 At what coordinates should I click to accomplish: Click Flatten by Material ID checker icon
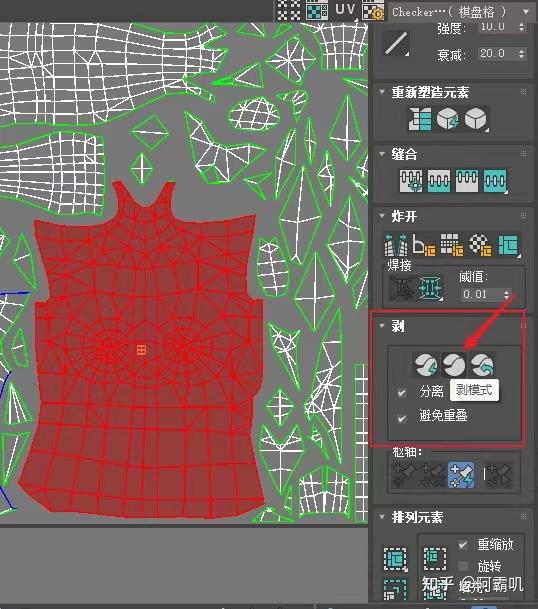point(479,245)
